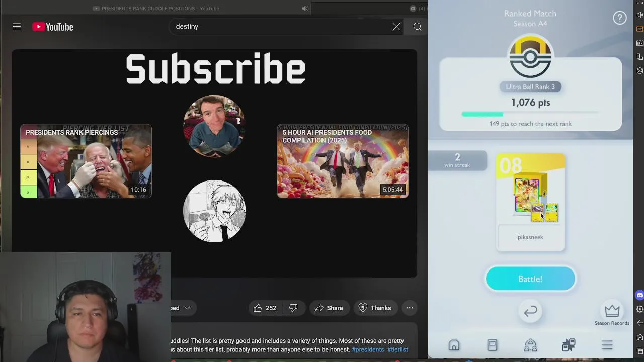Clear the 'destiny' search text
644x362 pixels.
[396, 27]
